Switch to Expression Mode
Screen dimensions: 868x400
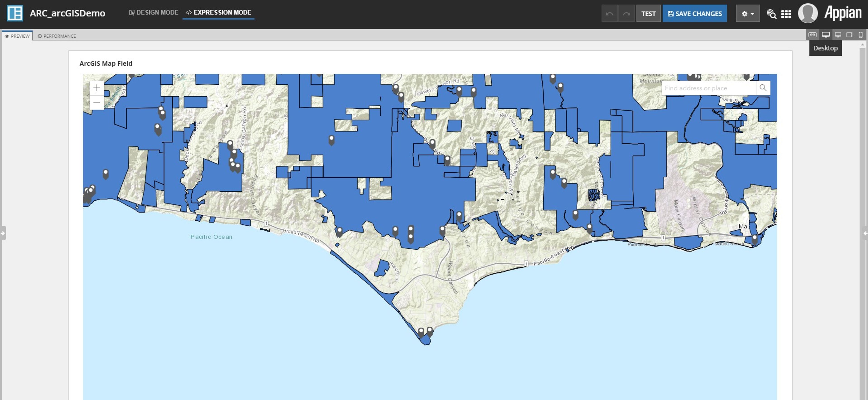point(218,12)
